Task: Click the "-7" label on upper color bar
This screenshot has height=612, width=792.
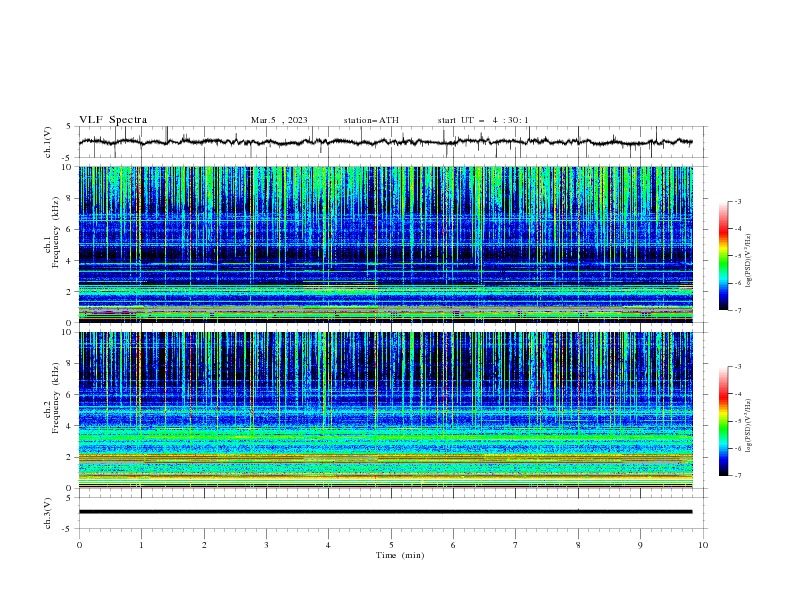Action: point(737,310)
